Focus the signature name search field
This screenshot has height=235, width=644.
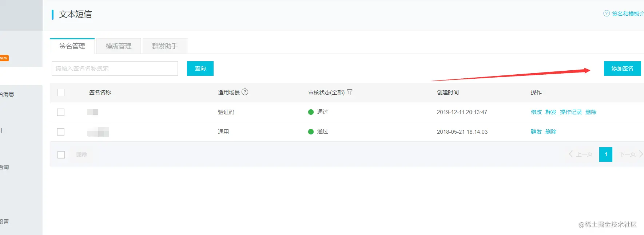click(115, 68)
